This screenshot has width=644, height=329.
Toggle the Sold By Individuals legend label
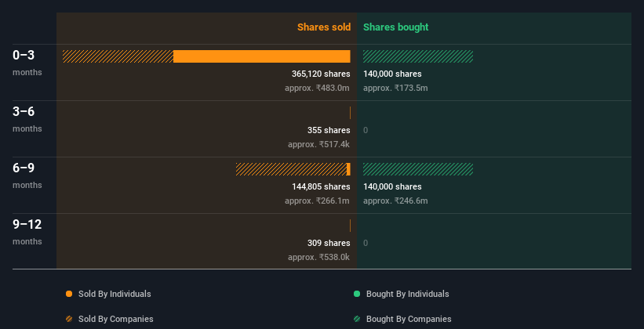click(115, 294)
